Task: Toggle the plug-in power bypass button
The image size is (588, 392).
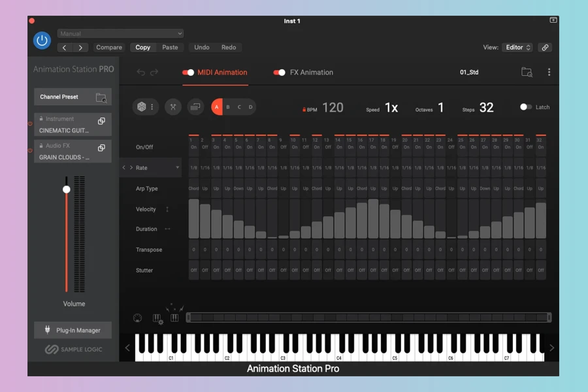Action: (x=42, y=40)
